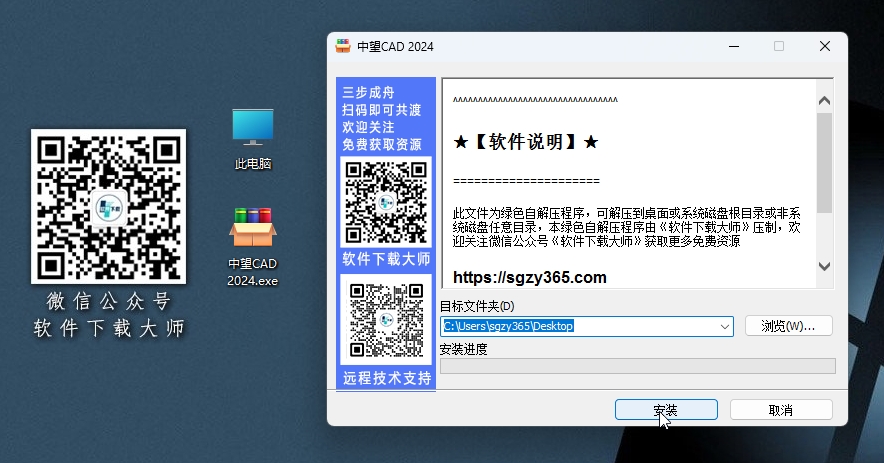Screen dimensions: 884x463
Task: Click the scroll up arrow in description box
Action: 824,100
